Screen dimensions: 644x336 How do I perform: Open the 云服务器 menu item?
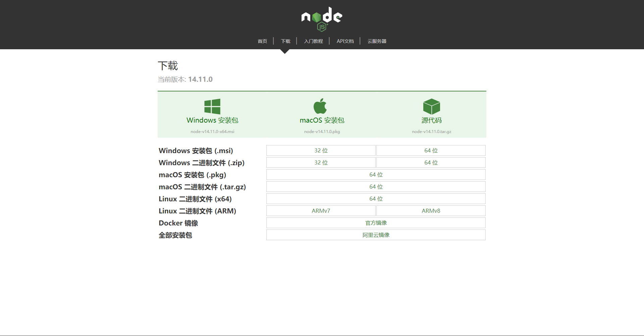377,41
